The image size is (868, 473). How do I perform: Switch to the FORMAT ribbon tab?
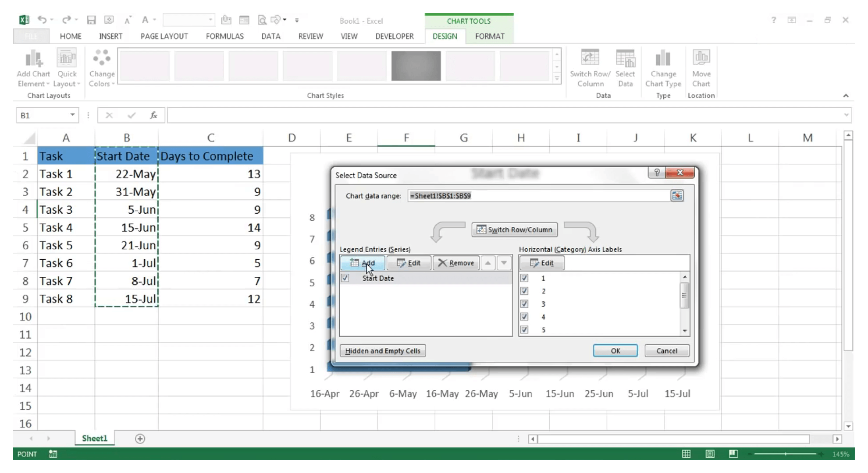click(x=490, y=36)
